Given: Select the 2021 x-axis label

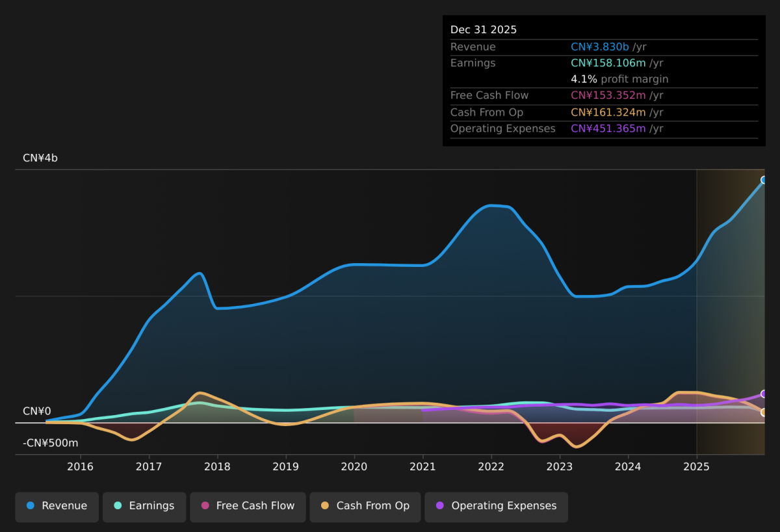Looking at the screenshot, I should [422, 466].
